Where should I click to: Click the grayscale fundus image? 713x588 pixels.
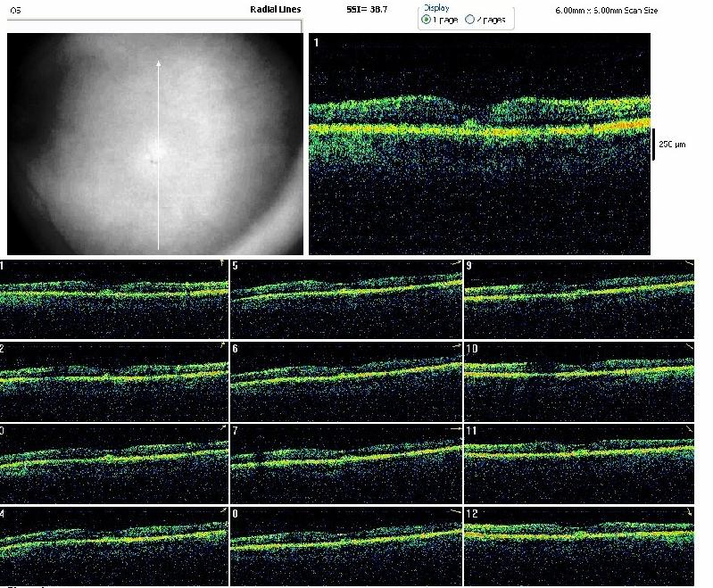(x=89, y=145)
